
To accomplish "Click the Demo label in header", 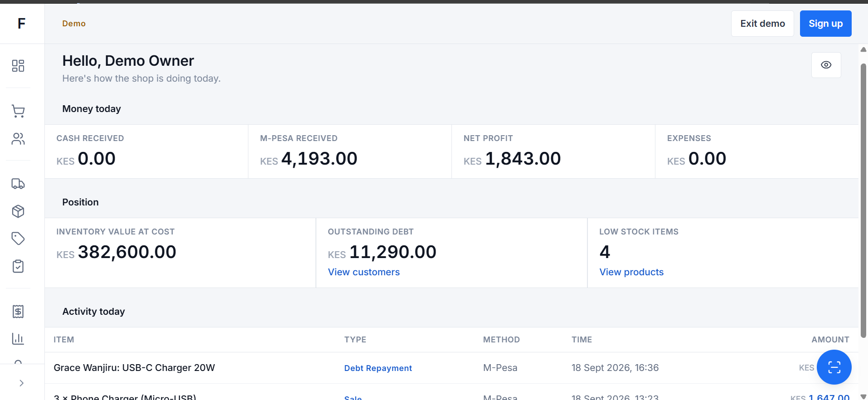I will tap(74, 24).
